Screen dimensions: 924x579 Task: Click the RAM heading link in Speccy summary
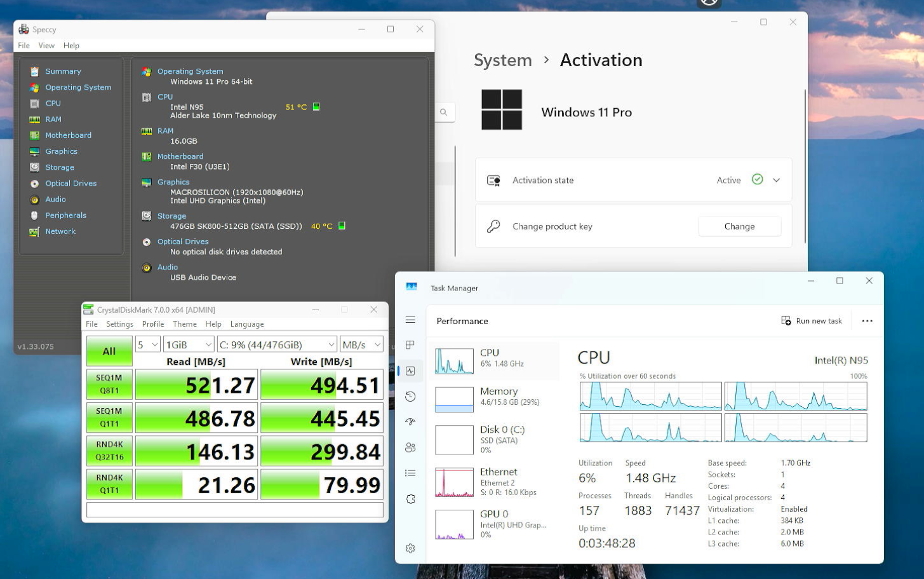pyautogui.click(x=165, y=131)
